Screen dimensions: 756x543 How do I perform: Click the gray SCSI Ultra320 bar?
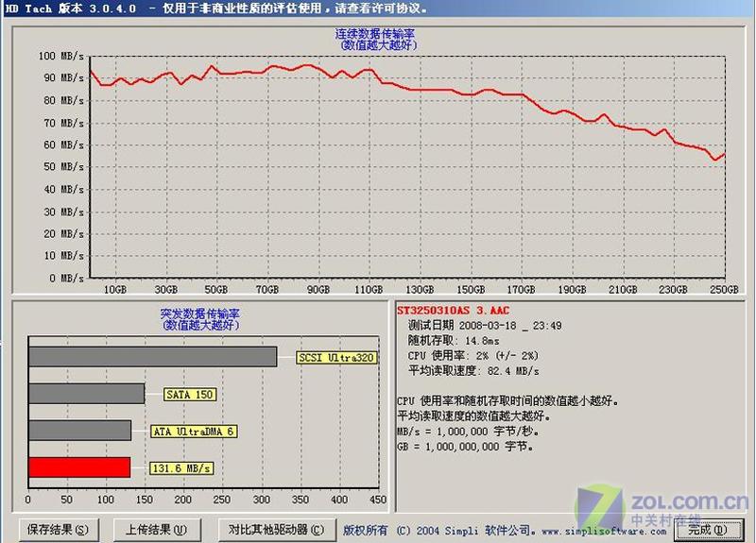pos(153,357)
